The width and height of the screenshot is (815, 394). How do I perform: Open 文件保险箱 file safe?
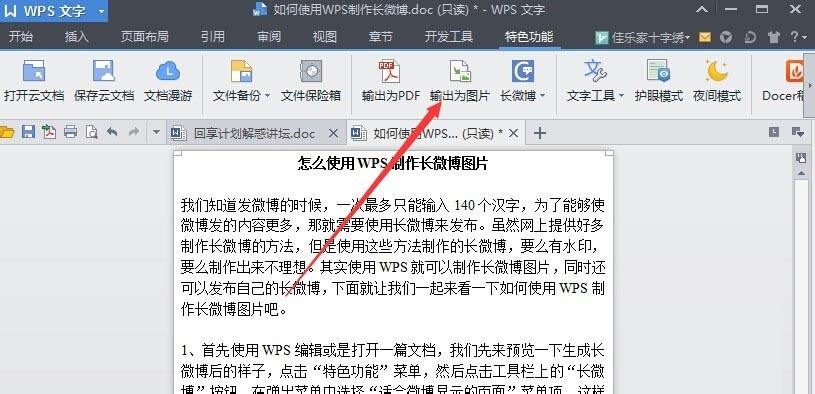point(311,80)
